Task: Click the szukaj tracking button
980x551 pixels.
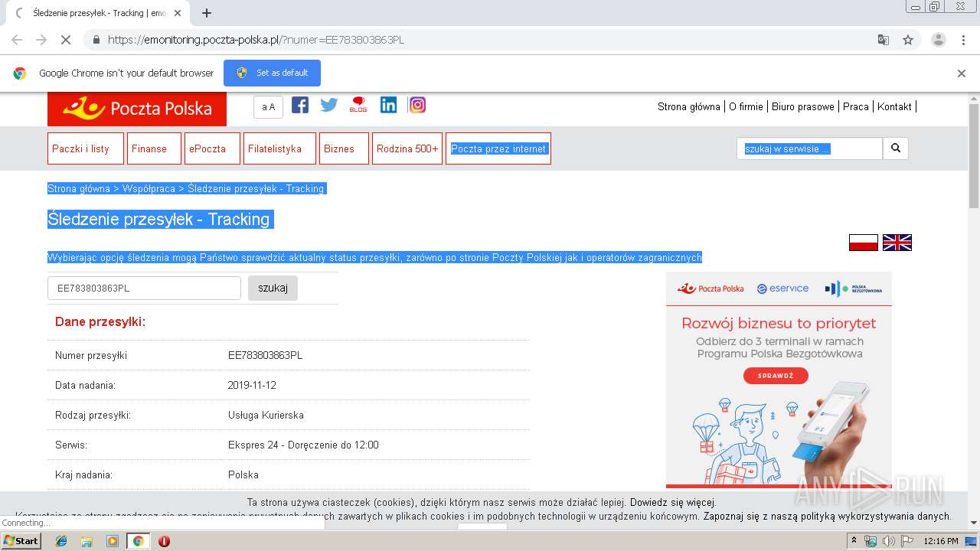Action: pyautogui.click(x=273, y=288)
